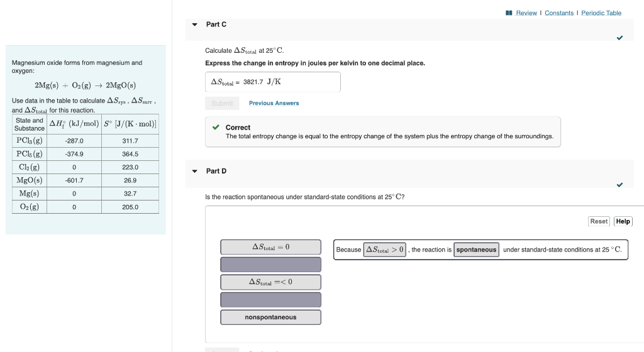Click the disabled Submit button in Part C
The height and width of the screenshot is (352, 644).
click(222, 103)
